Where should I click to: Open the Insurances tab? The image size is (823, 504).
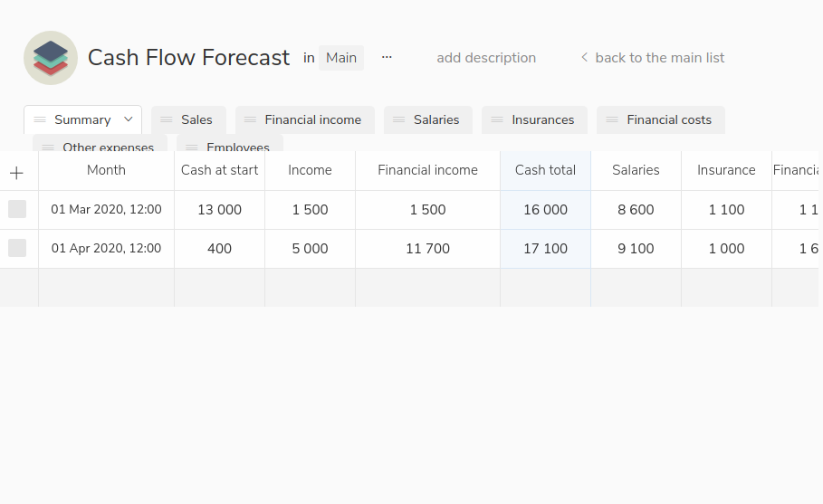pyautogui.click(x=542, y=119)
